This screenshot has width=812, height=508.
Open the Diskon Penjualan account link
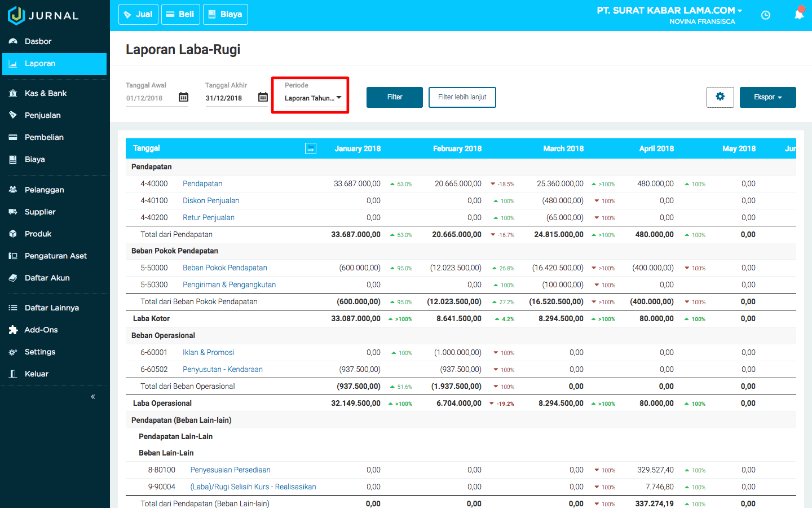tap(211, 200)
